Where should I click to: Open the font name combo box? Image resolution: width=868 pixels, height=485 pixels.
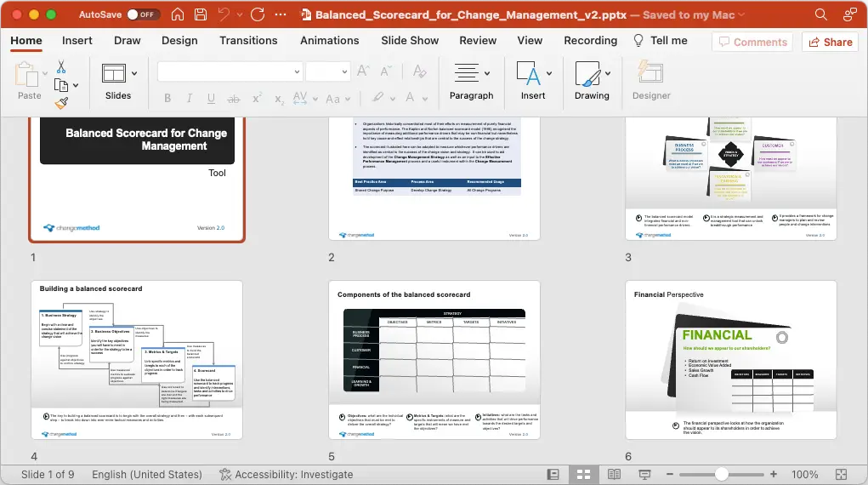[x=230, y=71]
